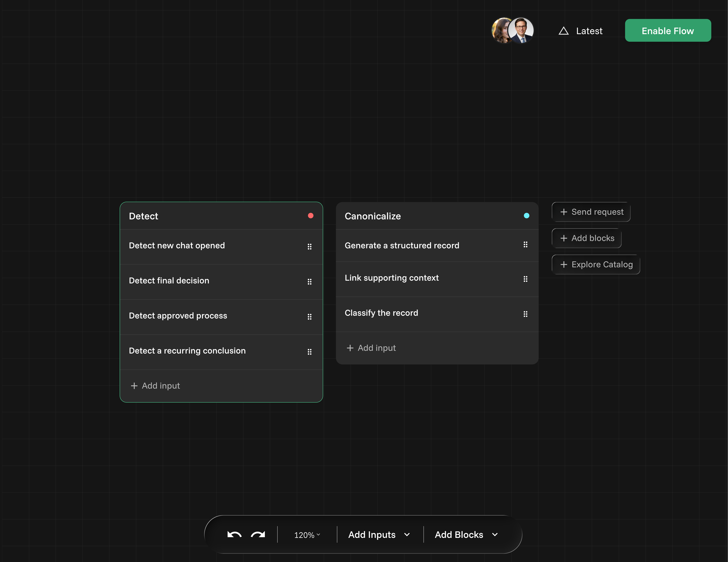This screenshot has height=562, width=728.
Task: Click Add input in Canonicalize block
Action: (371, 348)
